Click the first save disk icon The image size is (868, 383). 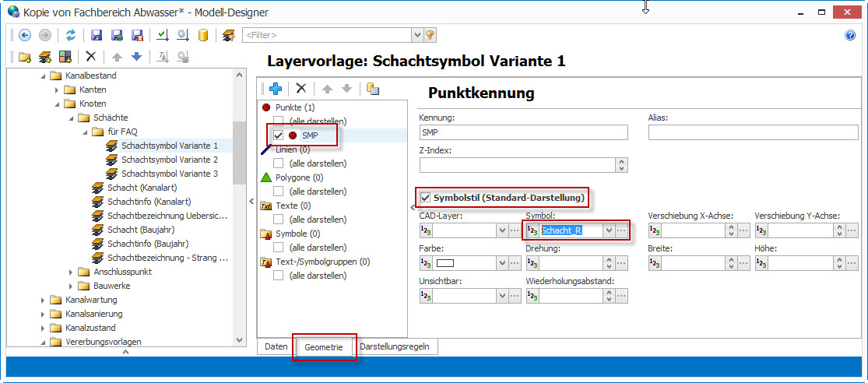[97, 35]
